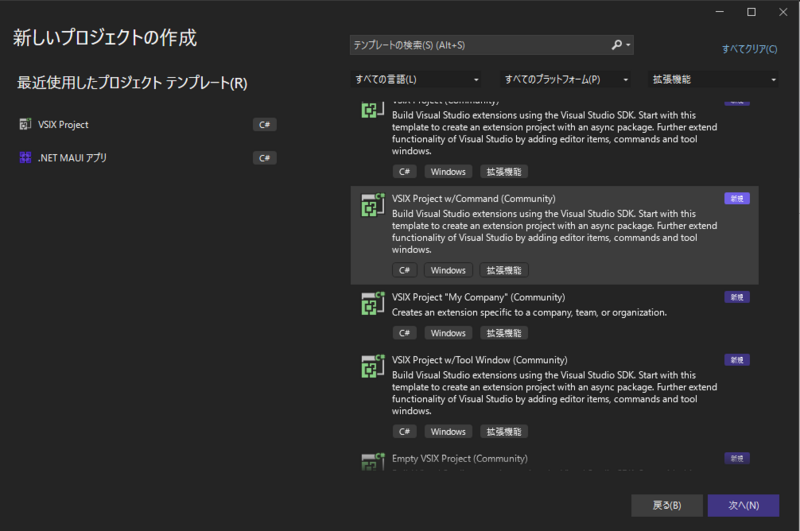Select VSIX Project "My Company" (Community) template
This screenshot has height=531, width=800.
pos(555,316)
